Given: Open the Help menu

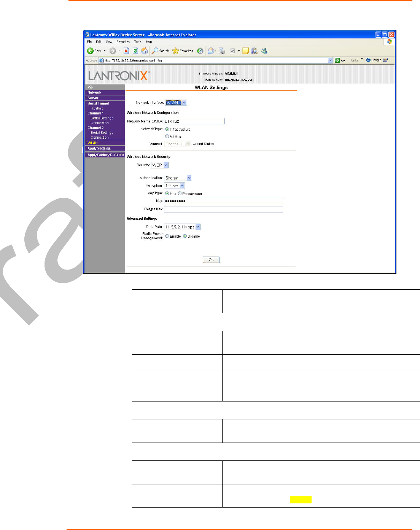Looking at the screenshot, I should (149, 42).
